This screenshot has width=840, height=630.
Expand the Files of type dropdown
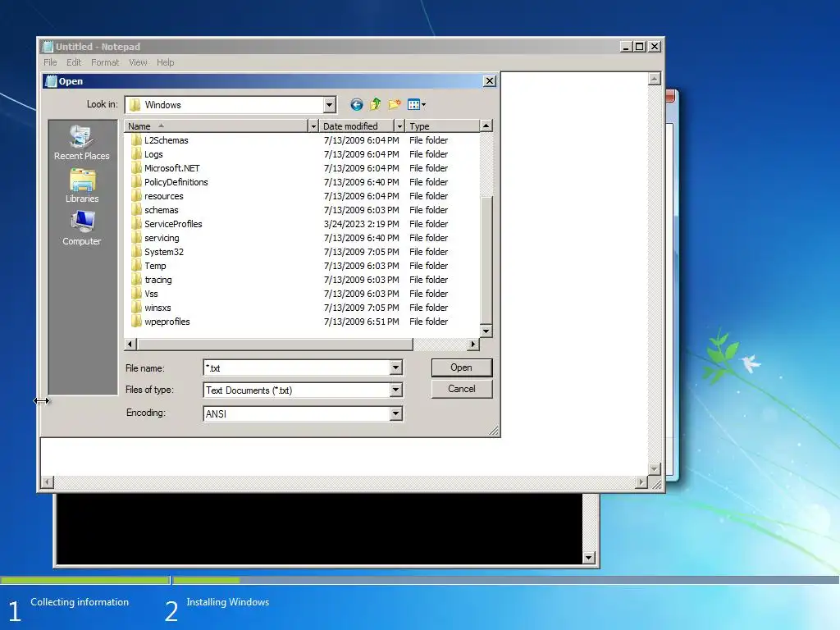tap(395, 390)
